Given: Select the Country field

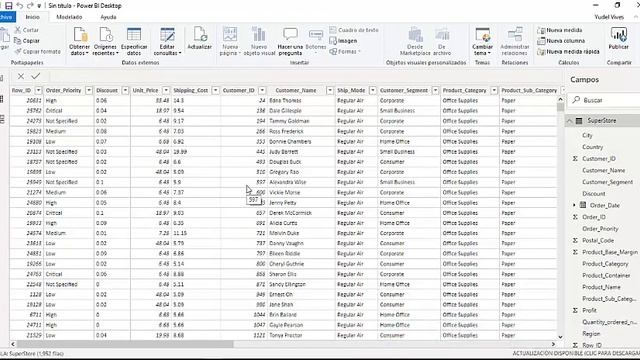Looking at the screenshot, I should (x=592, y=147).
